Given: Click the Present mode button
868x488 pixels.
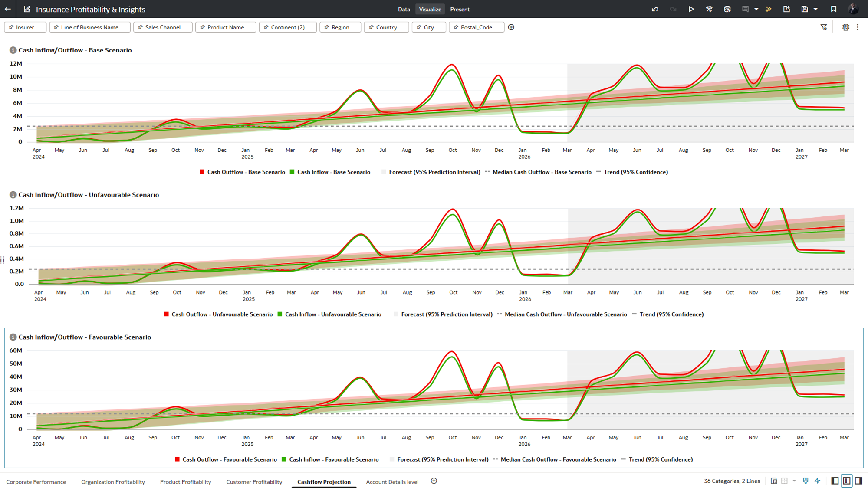Looking at the screenshot, I should (x=460, y=9).
